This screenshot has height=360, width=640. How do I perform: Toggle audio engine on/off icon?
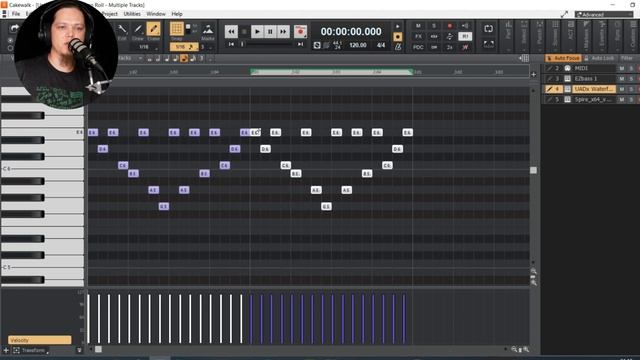click(317, 45)
